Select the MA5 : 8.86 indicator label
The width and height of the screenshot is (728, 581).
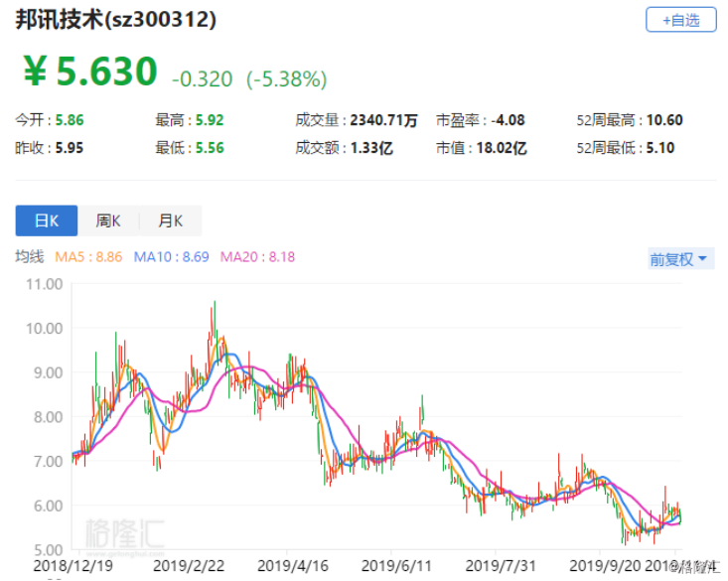tap(88, 257)
